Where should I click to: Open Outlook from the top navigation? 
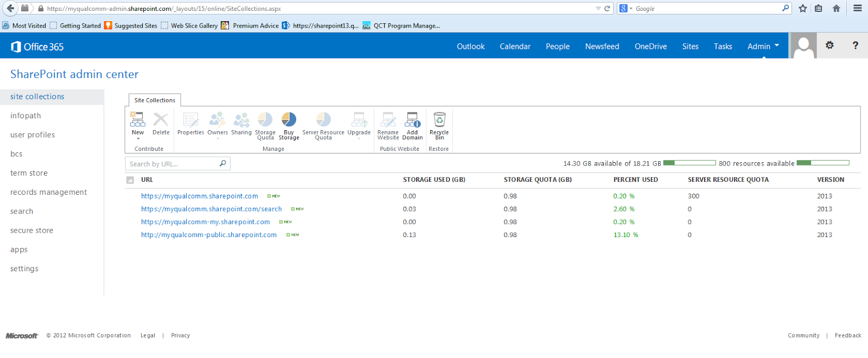470,47
